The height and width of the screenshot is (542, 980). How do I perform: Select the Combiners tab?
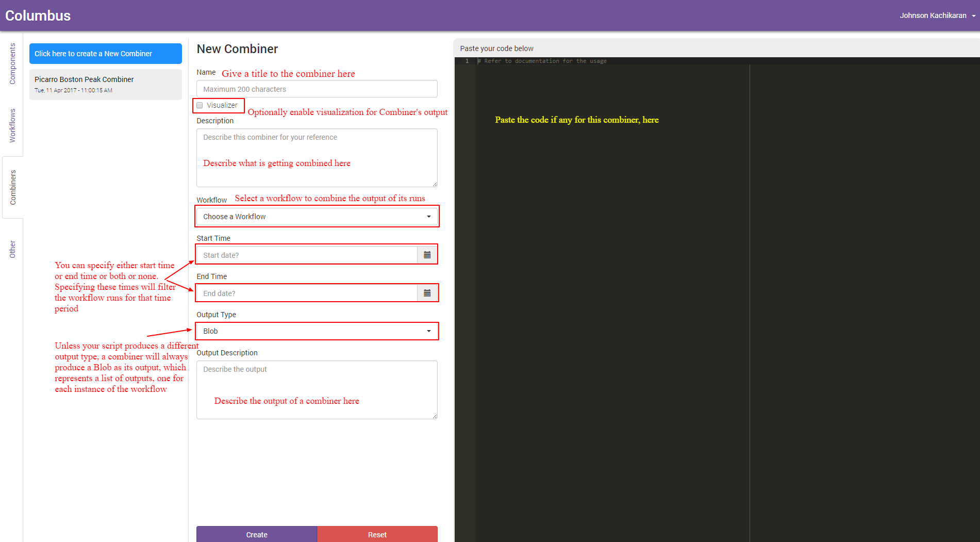(x=13, y=187)
